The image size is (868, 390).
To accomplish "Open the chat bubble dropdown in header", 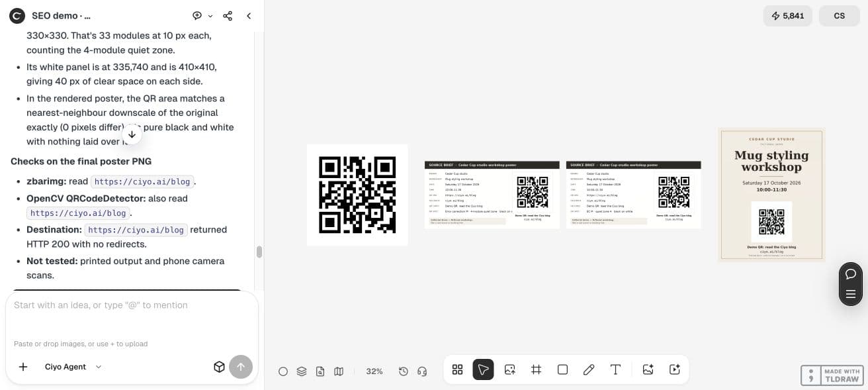I will [x=202, y=16].
